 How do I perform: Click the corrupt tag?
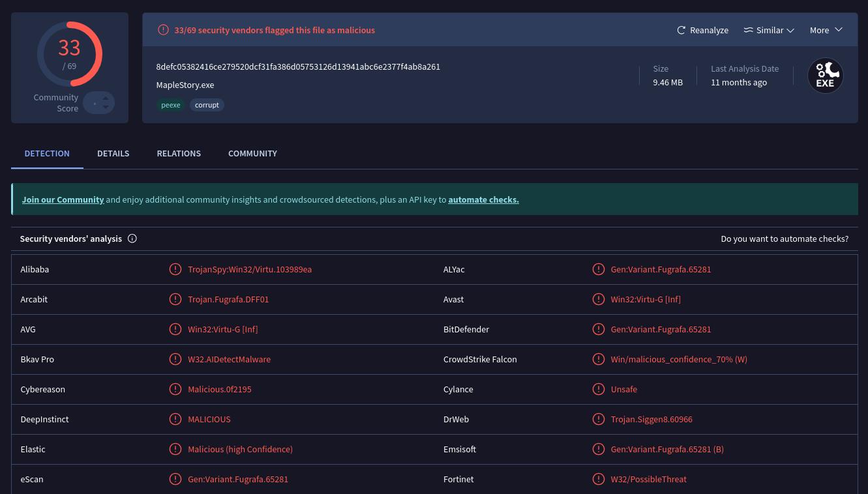click(207, 105)
